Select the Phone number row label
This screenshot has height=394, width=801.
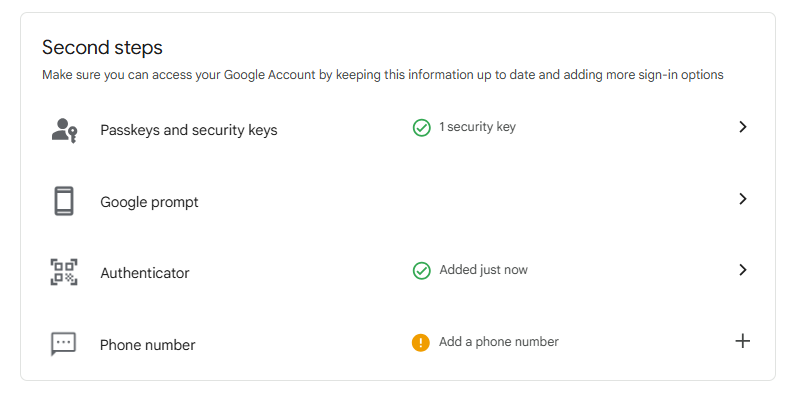point(148,345)
